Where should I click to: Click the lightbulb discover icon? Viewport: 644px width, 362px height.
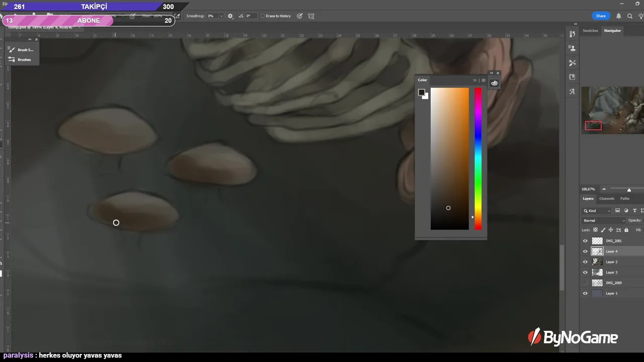[x=640, y=16]
